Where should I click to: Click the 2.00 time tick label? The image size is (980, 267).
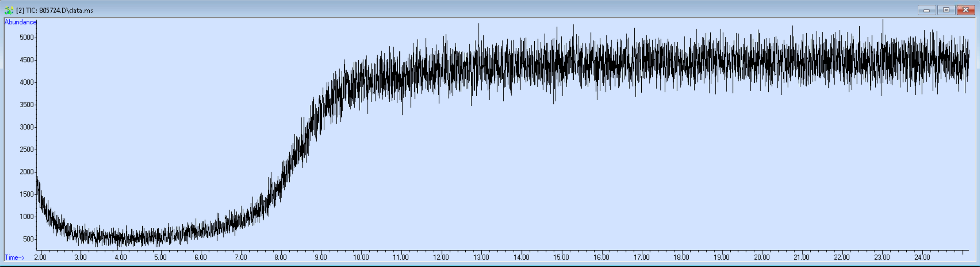tap(40, 257)
